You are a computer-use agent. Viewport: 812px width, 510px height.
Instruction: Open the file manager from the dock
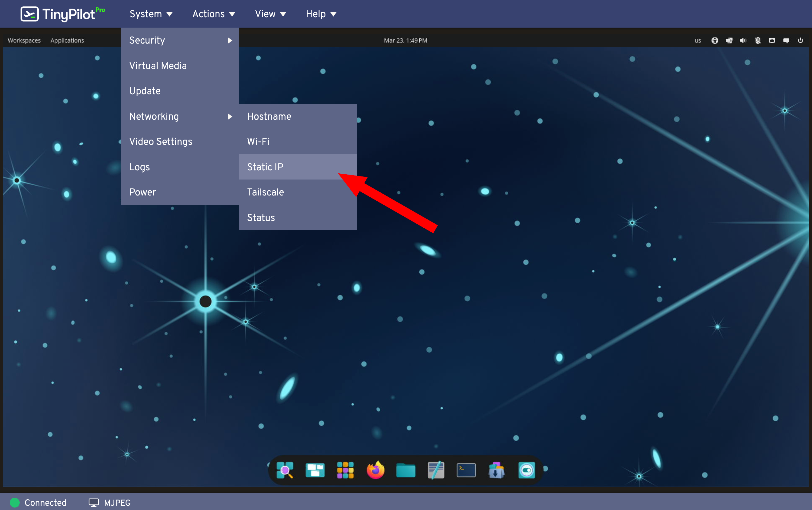406,470
